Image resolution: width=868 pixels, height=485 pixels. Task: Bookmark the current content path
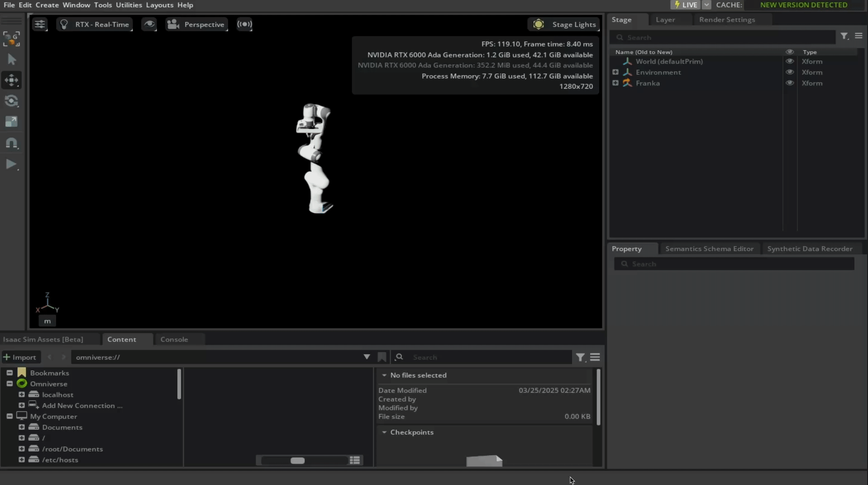click(382, 357)
